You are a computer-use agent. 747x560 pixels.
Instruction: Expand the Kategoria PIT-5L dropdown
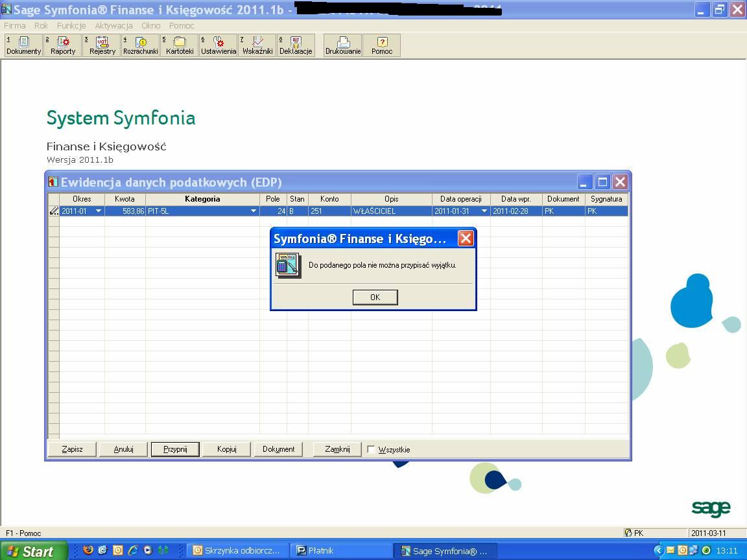pos(254,211)
